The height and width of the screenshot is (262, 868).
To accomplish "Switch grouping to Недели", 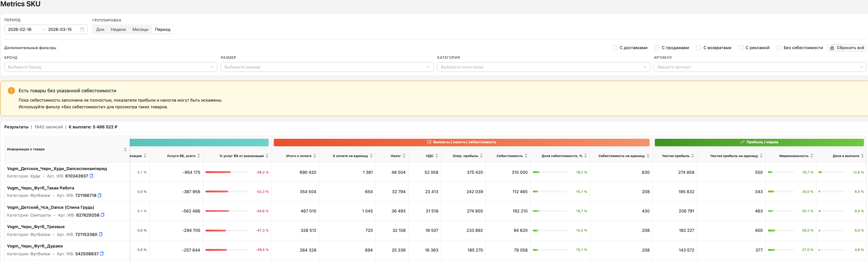I will click(118, 29).
